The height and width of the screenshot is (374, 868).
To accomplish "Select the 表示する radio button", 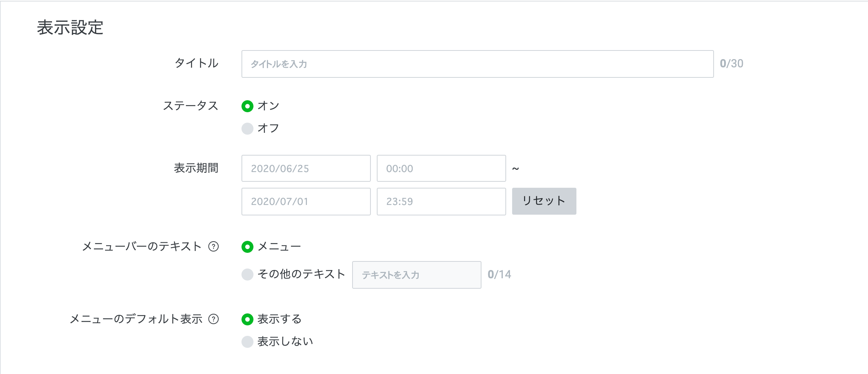I will point(247,319).
